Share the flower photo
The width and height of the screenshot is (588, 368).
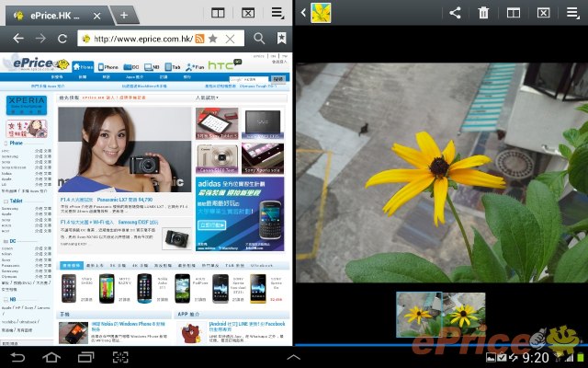point(455,13)
